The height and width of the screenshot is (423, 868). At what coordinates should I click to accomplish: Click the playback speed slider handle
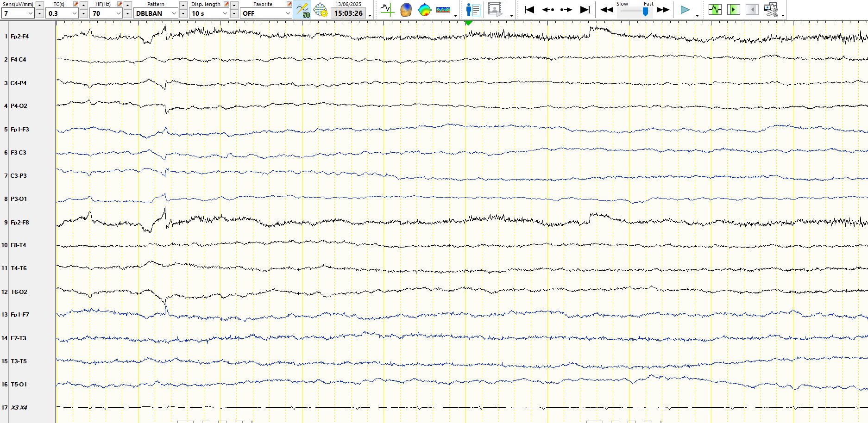tap(645, 12)
